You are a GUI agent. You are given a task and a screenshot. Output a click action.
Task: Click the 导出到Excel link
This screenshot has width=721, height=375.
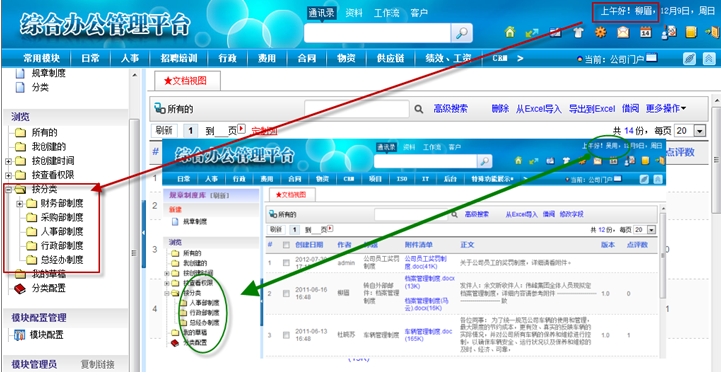(x=592, y=109)
